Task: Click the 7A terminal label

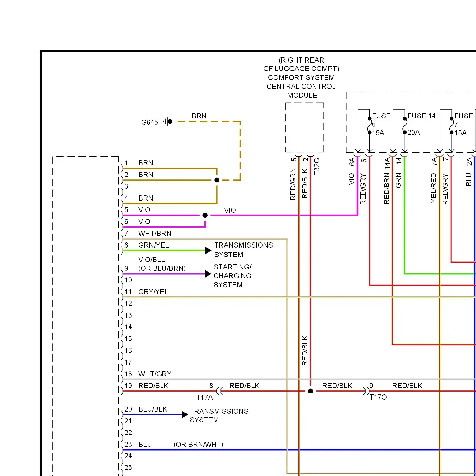Action: 434,162
